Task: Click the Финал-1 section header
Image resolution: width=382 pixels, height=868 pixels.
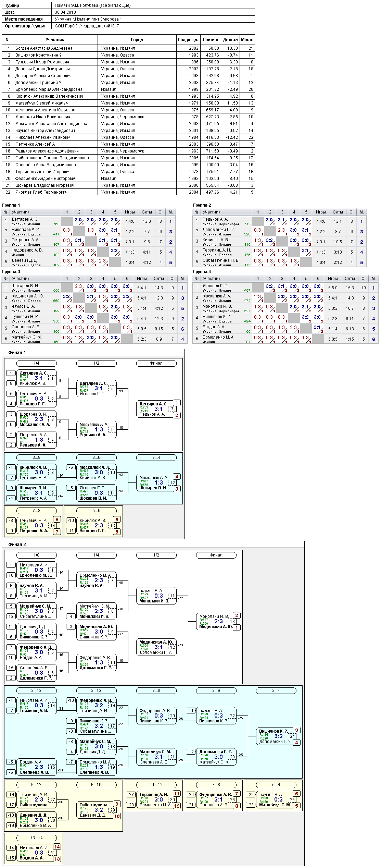Action: (x=17, y=353)
